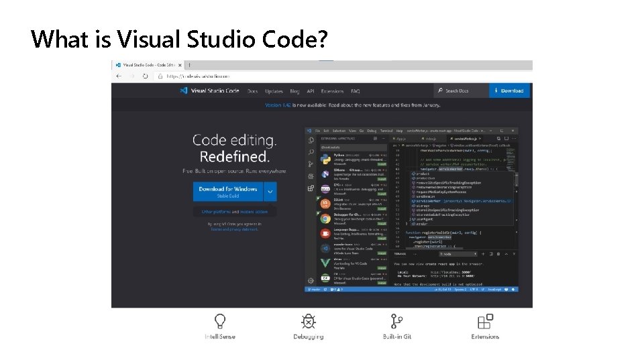The width and height of the screenshot is (644, 362).
Task: Click the feedback smiley in status bar
Action: pos(506,290)
